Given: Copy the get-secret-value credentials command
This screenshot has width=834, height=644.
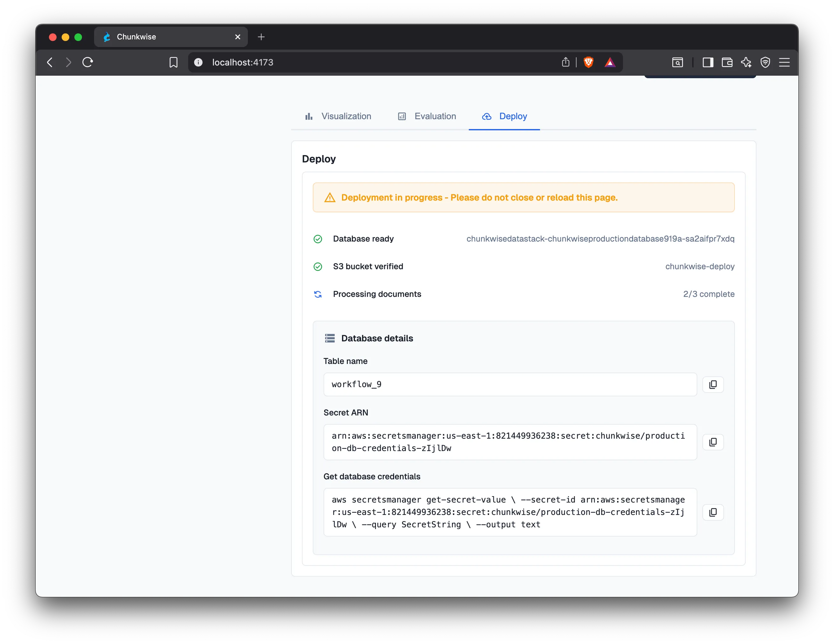Looking at the screenshot, I should (713, 512).
